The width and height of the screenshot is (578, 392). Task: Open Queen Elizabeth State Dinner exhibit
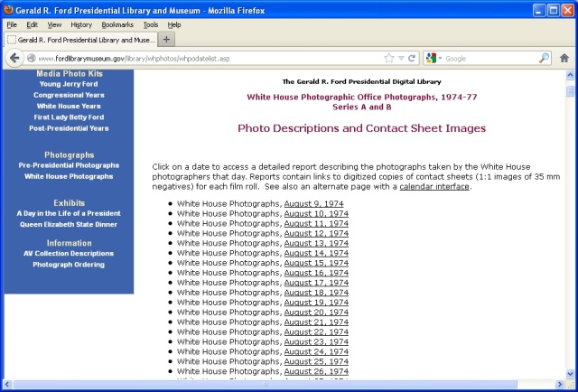click(69, 224)
